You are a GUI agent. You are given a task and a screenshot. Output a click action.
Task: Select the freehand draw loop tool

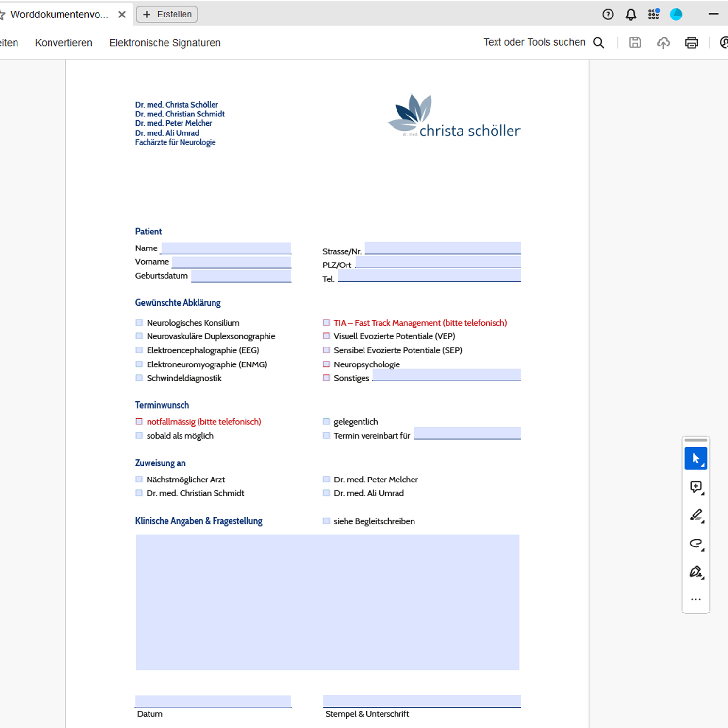695,543
